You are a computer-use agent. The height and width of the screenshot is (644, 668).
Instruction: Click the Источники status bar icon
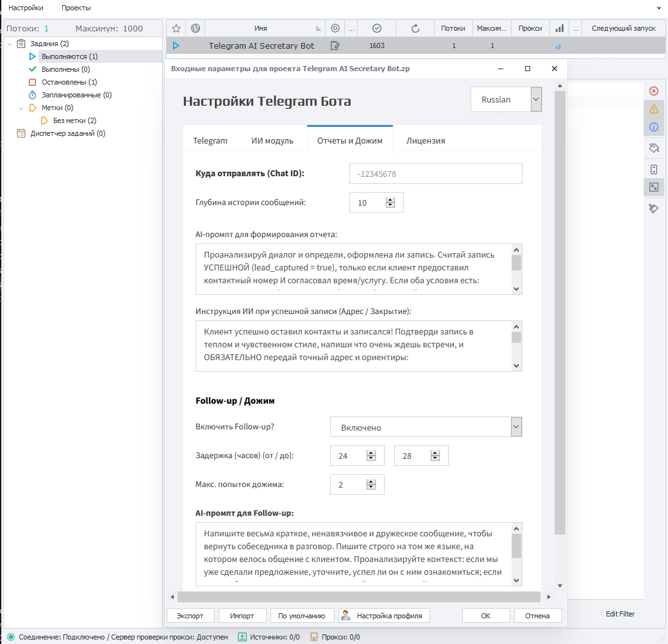(242, 637)
